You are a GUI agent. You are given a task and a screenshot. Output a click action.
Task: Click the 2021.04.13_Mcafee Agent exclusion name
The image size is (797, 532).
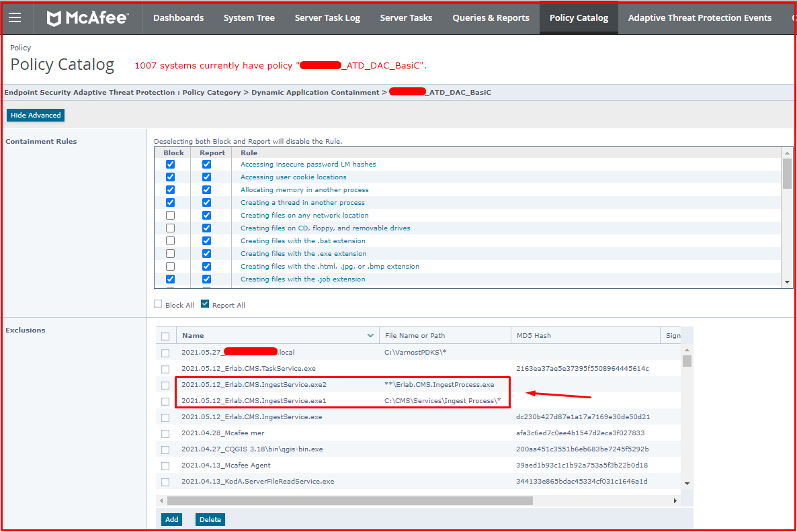(x=226, y=465)
